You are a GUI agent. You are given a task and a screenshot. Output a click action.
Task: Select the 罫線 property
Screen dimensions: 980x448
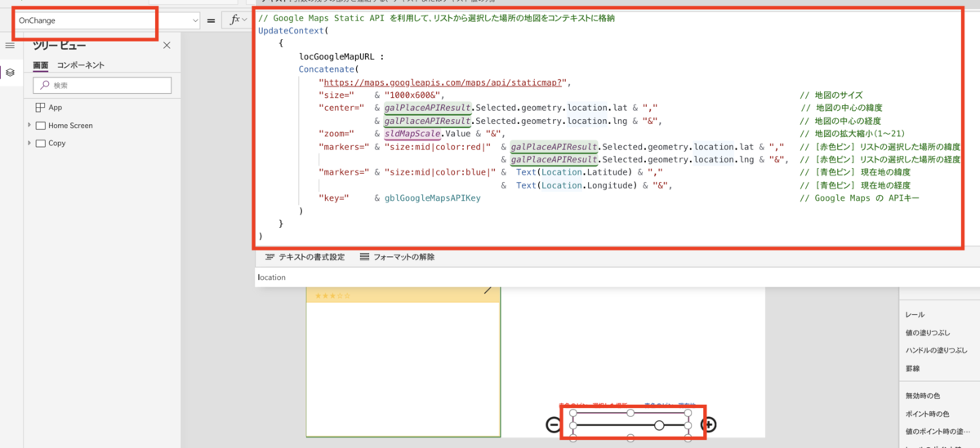pyautogui.click(x=914, y=368)
